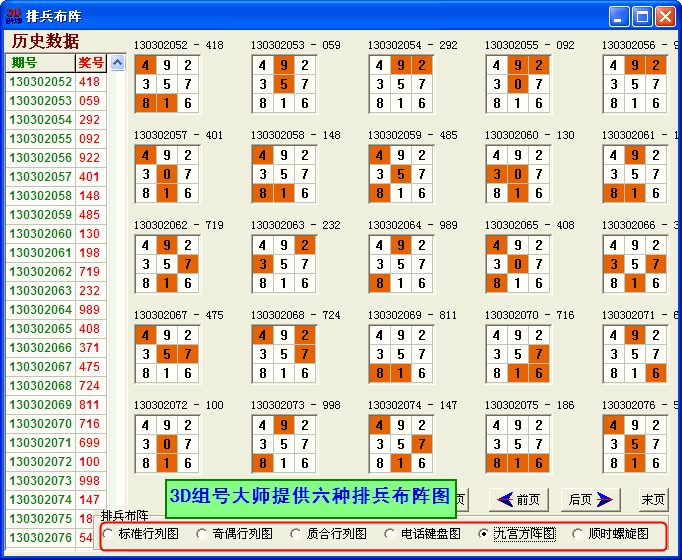Click the grid for 130302064 - 989

click(x=401, y=264)
